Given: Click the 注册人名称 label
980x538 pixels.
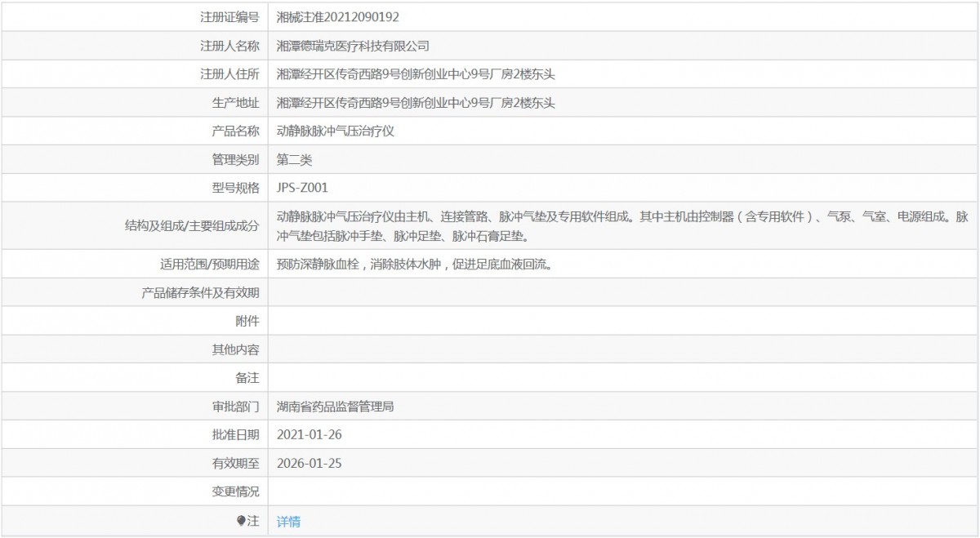Looking at the screenshot, I should point(229,46).
